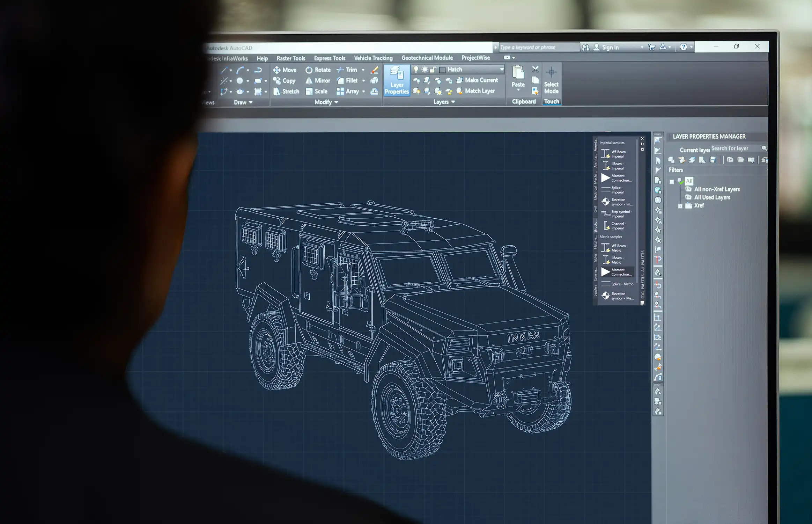Click the Paste button

point(518,76)
